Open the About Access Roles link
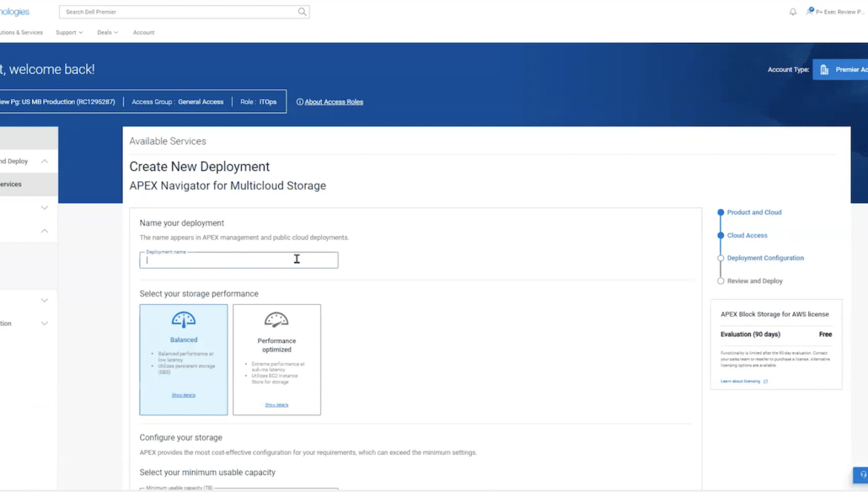 click(334, 102)
